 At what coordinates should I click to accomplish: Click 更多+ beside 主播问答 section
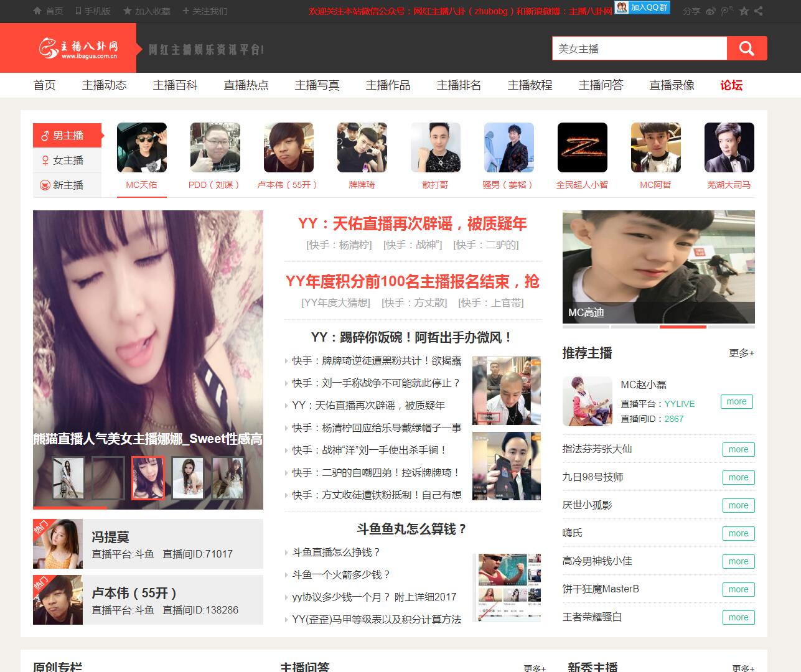[x=535, y=668]
